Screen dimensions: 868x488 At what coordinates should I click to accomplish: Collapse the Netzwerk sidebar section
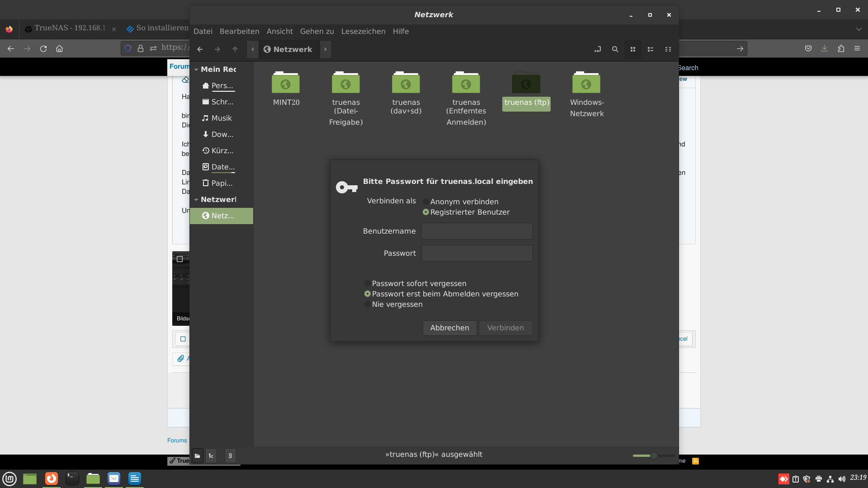click(196, 200)
